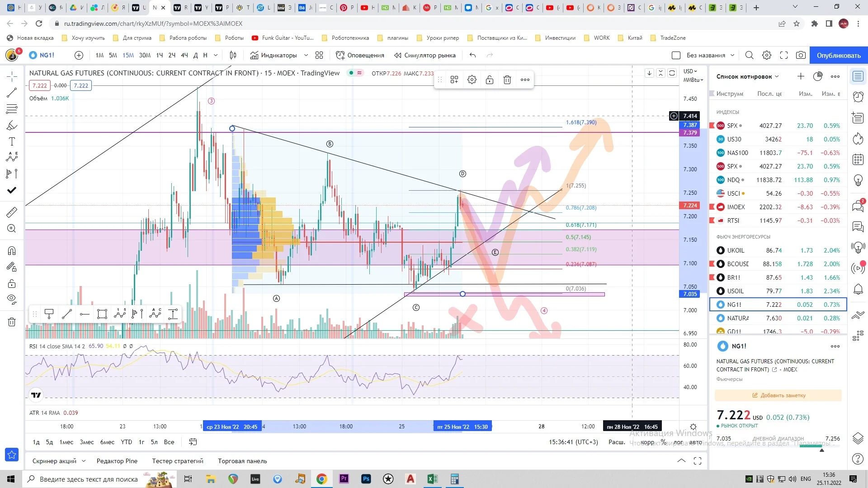Open the Fibonacci tools group

tap(12, 109)
